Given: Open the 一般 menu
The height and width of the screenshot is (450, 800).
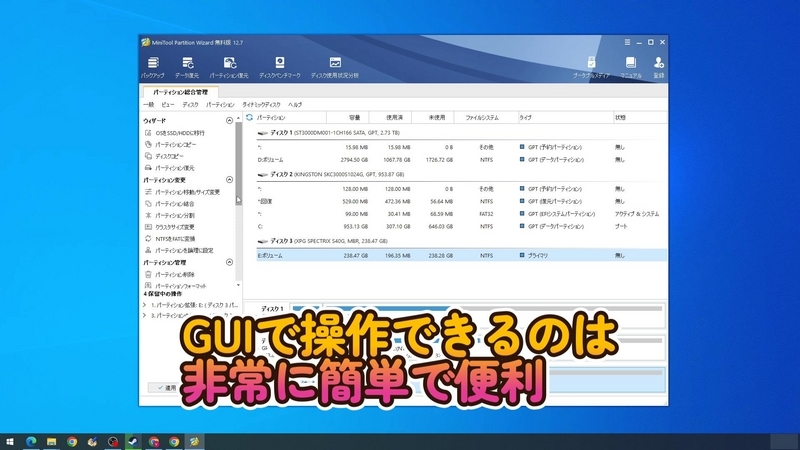Looking at the screenshot, I should point(148,105).
